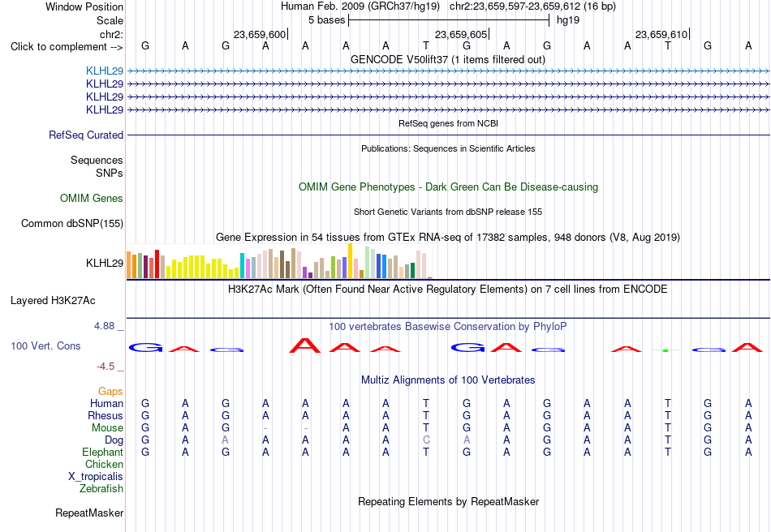Click the KLHL29 label beside the expression bar chart
771x532 pixels.
tap(104, 264)
